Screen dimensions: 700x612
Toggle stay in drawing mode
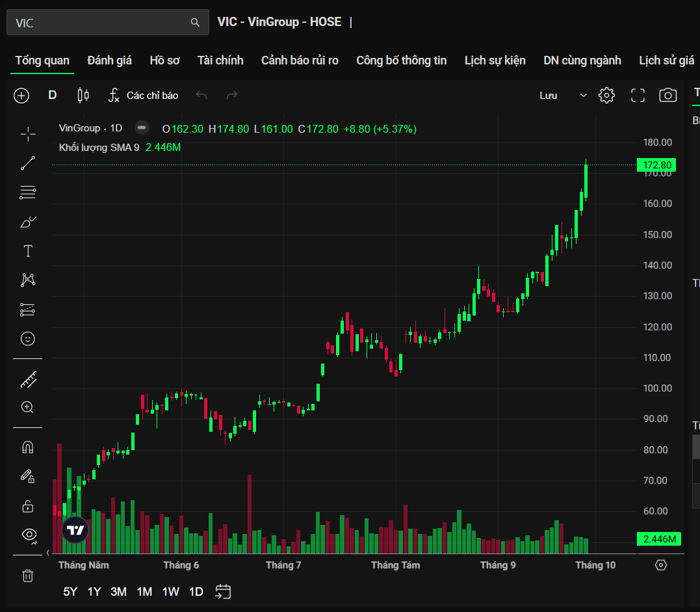(x=28, y=476)
